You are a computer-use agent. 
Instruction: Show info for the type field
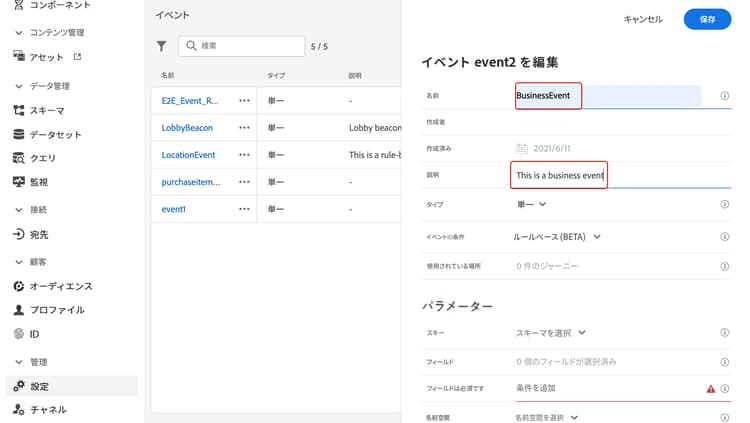pyautogui.click(x=725, y=204)
